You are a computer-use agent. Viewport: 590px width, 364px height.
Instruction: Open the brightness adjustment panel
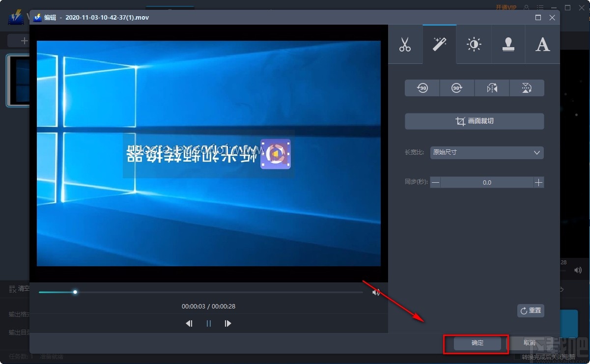474,44
